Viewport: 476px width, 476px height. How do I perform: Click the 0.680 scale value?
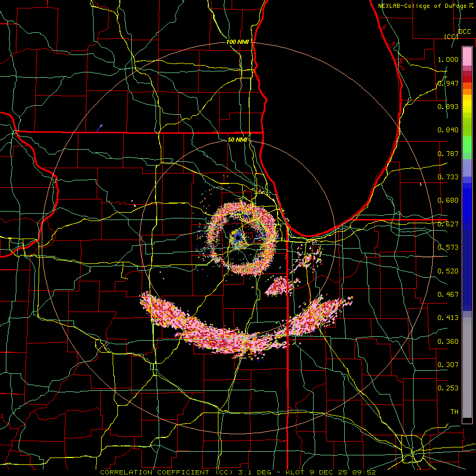448,200
